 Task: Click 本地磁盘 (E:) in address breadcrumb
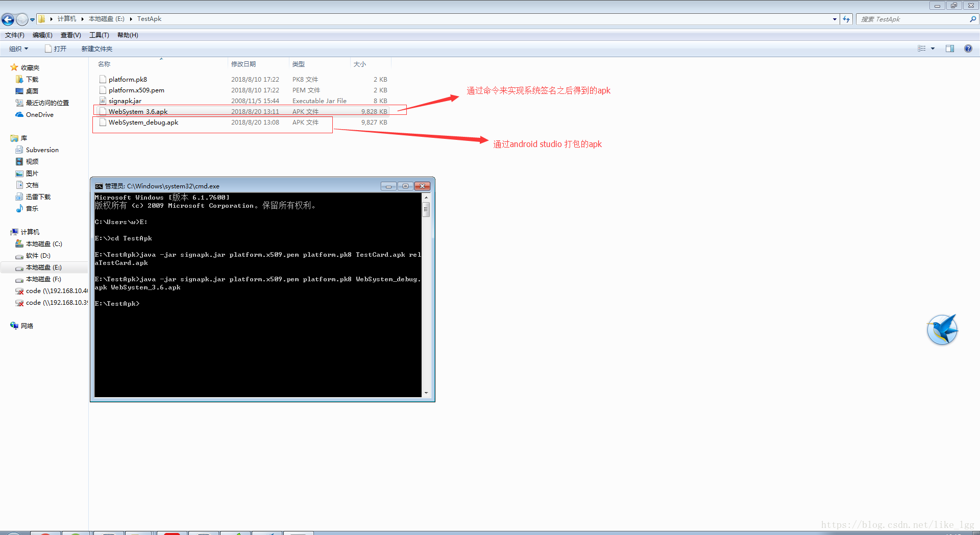tap(107, 19)
